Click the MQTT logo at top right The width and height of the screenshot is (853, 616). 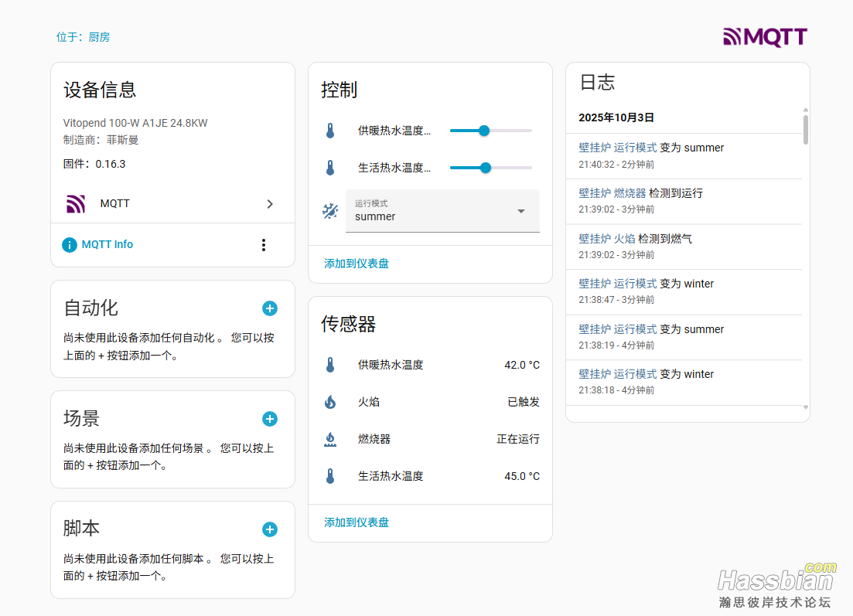coord(765,36)
